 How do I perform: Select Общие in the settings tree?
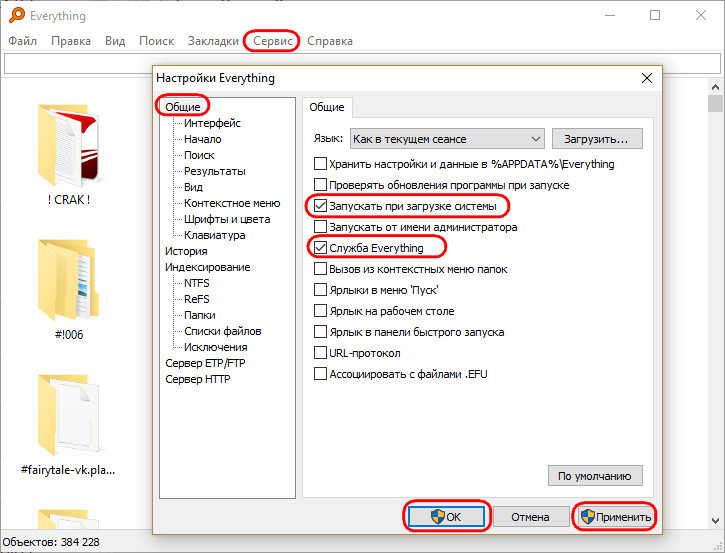click(x=183, y=107)
